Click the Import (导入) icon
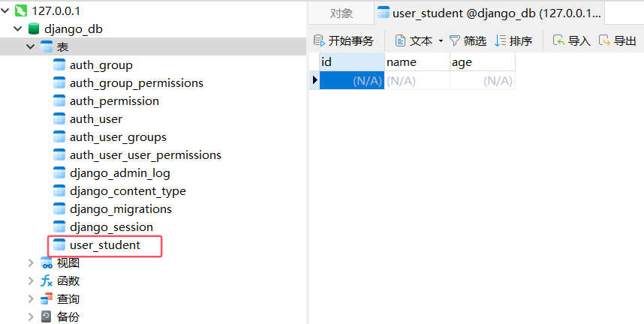Screen dimensions: 644x324 coord(558,40)
